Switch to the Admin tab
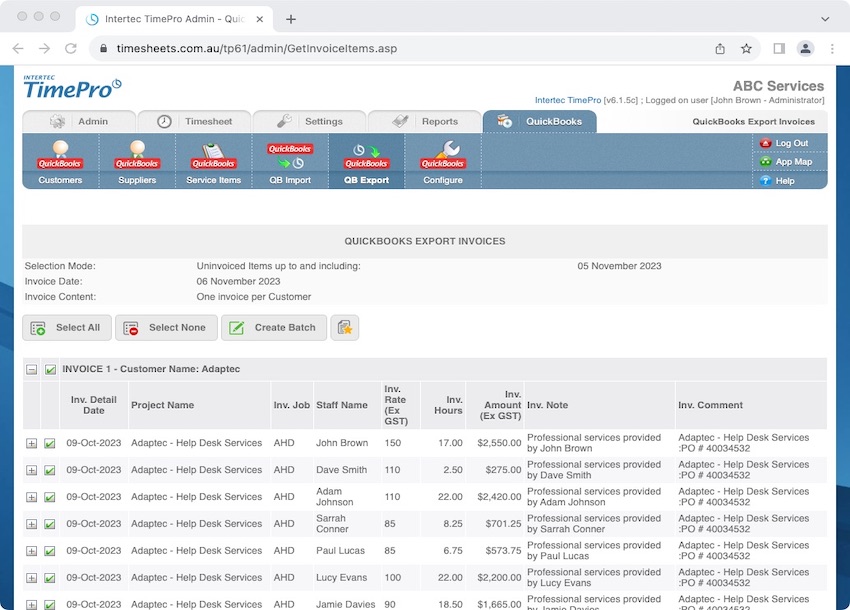 click(79, 121)
